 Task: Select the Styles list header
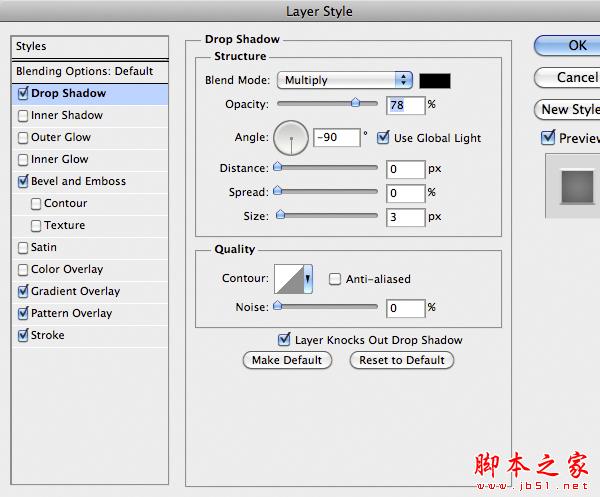[x=90, y=47]
